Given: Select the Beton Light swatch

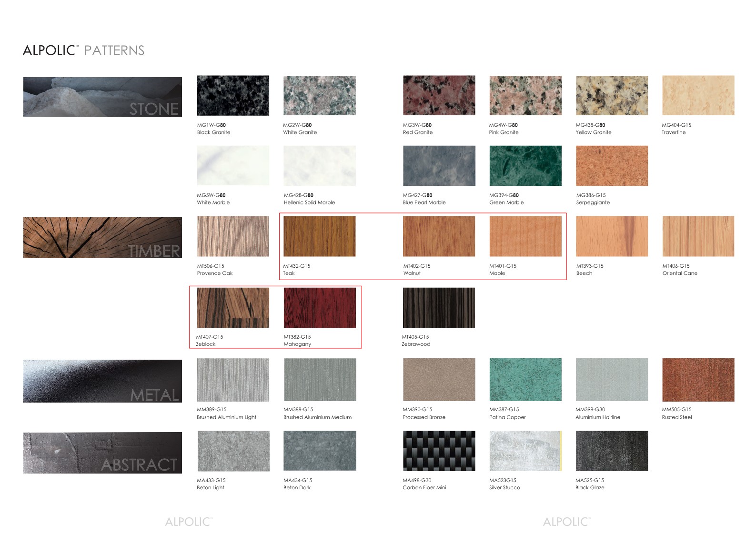Looking at the screenshot, I should (x=233, y=451).
